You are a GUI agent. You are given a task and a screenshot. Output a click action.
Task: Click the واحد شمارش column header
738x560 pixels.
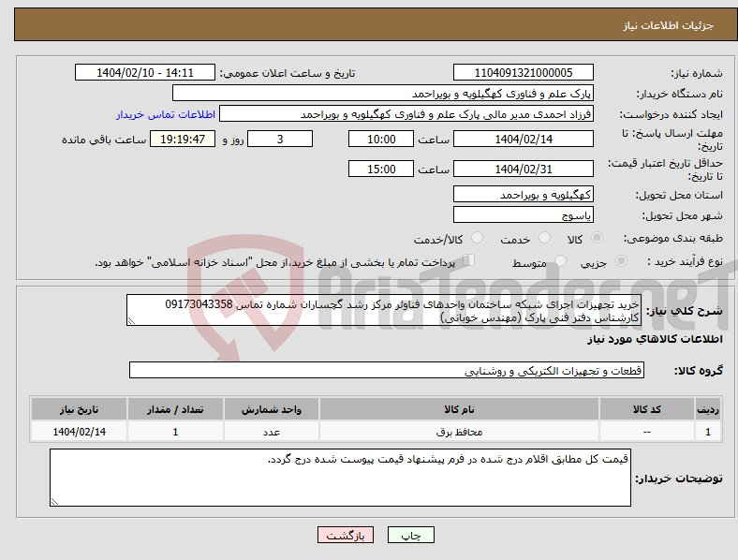click(272, 409)
